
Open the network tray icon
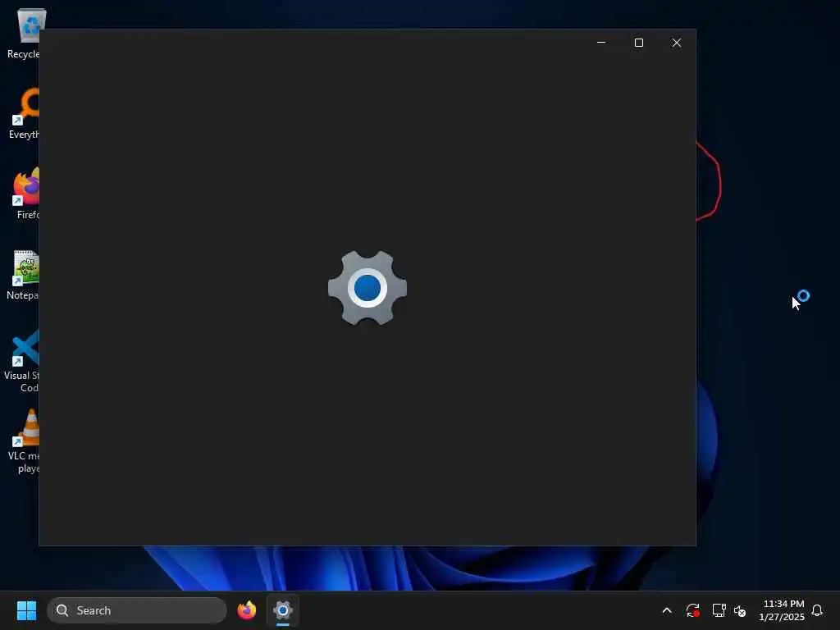coord(719,610)
